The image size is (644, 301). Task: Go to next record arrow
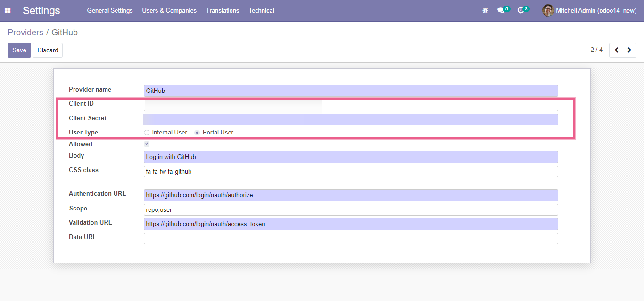coord(629,50)
